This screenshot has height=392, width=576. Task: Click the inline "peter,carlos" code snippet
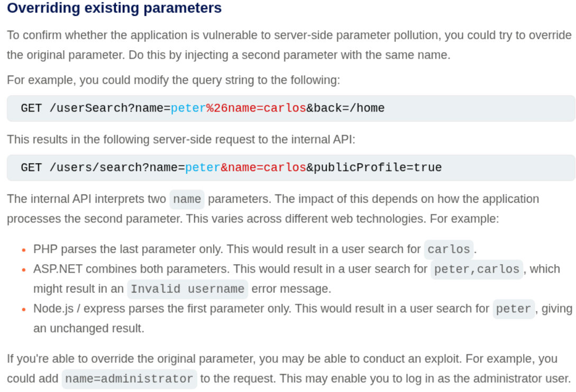coord(477,269)
